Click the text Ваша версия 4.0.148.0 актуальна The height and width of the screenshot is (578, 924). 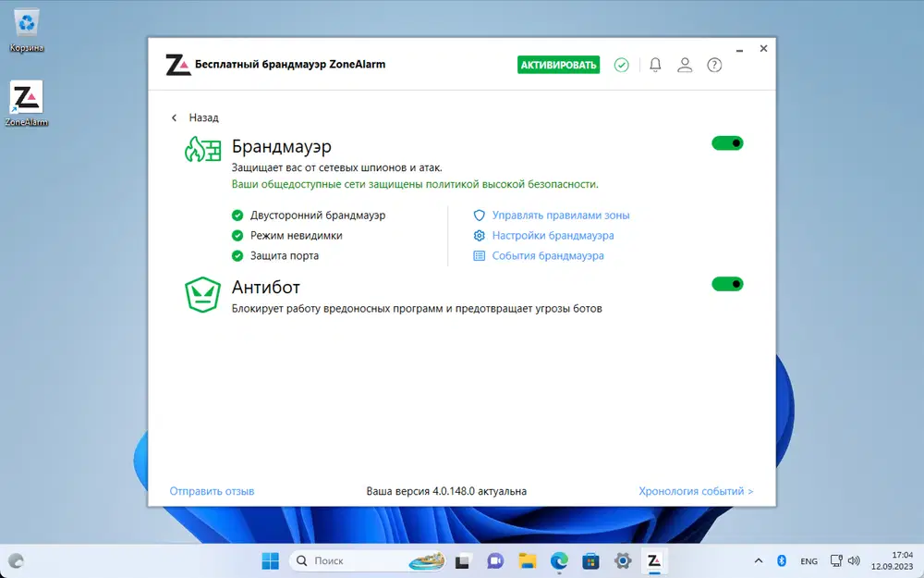pos(446,491)
